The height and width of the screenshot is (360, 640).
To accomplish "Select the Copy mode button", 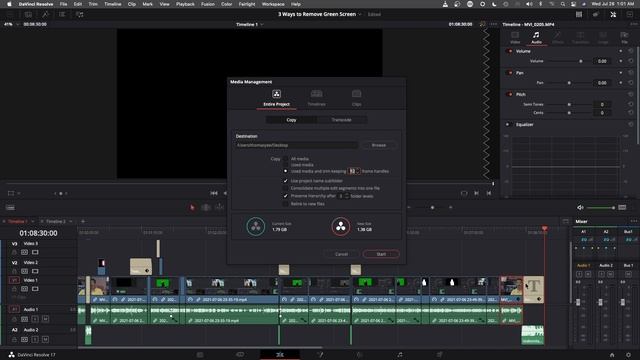I will [291, 120].
